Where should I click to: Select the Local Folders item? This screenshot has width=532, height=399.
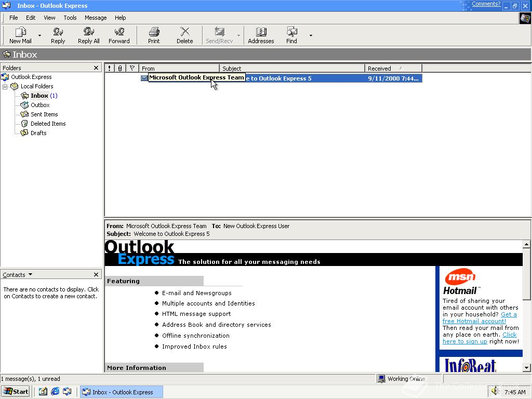[37, 86]
